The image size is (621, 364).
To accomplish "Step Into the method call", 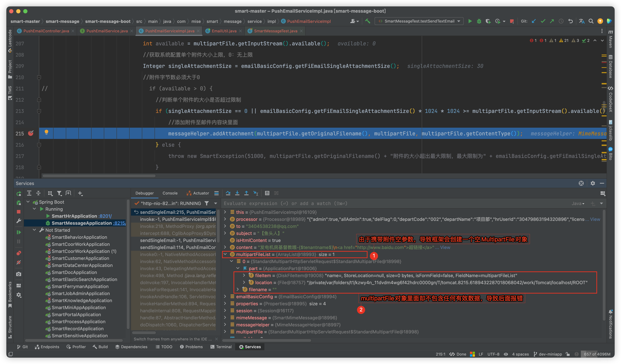I will pos(237,193).
